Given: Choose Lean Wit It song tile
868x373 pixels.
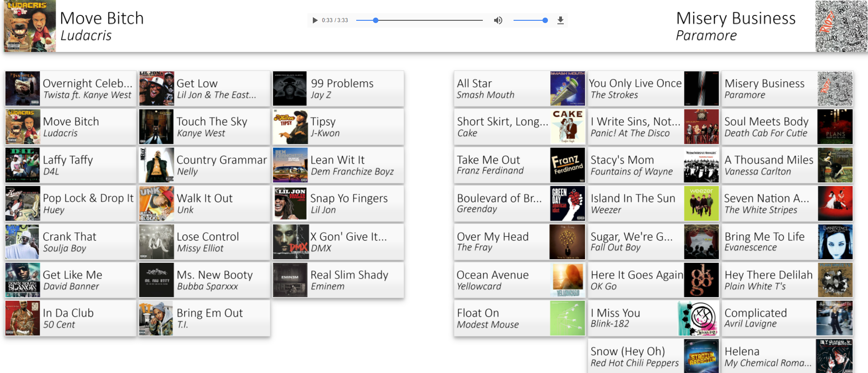Looking at the screenshot, I should click(338, 165).
